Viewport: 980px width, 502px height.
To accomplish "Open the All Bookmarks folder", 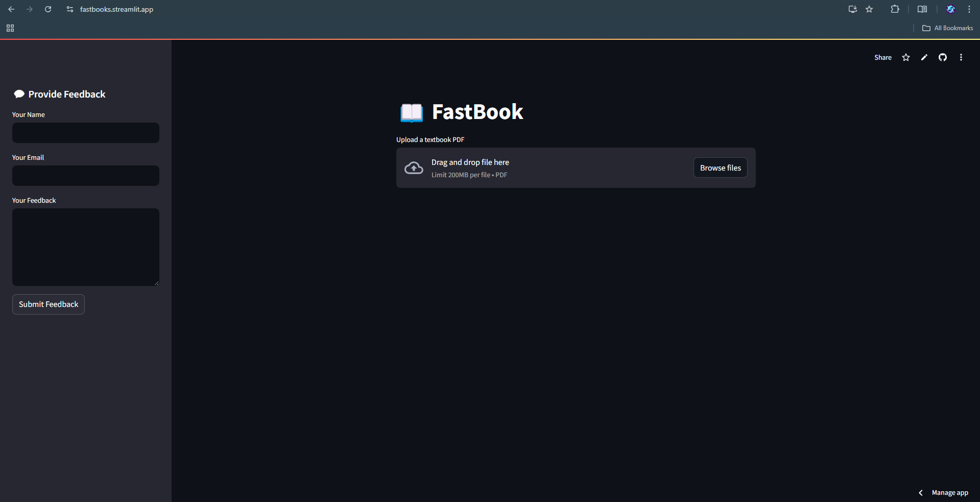I will point(948,28).
